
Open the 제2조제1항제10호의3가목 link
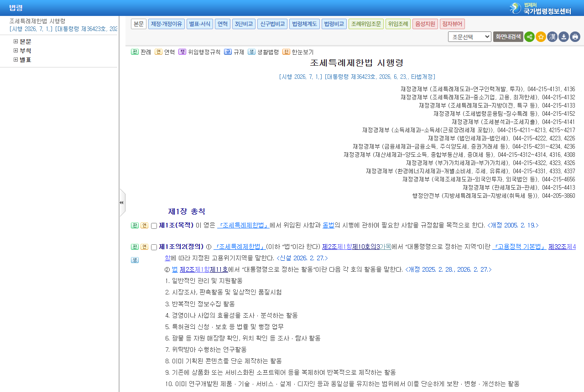pyautogui.click(x=357, y=247)
